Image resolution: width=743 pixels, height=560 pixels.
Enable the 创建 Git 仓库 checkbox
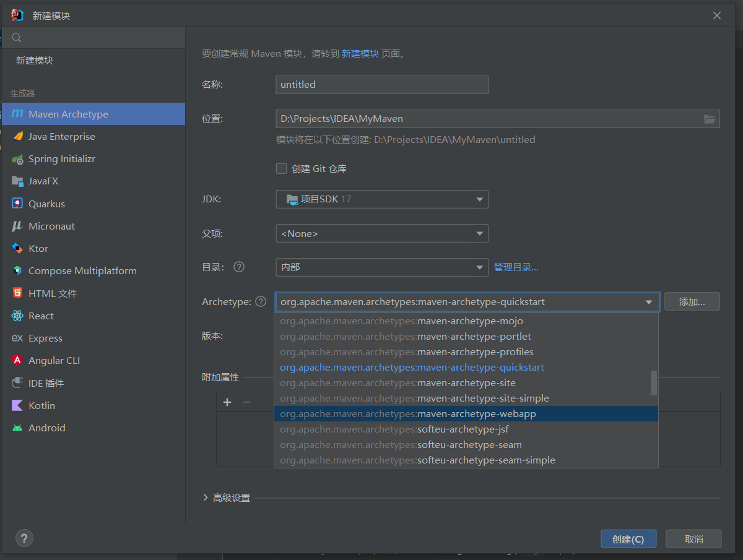click(x=281, y=168)
